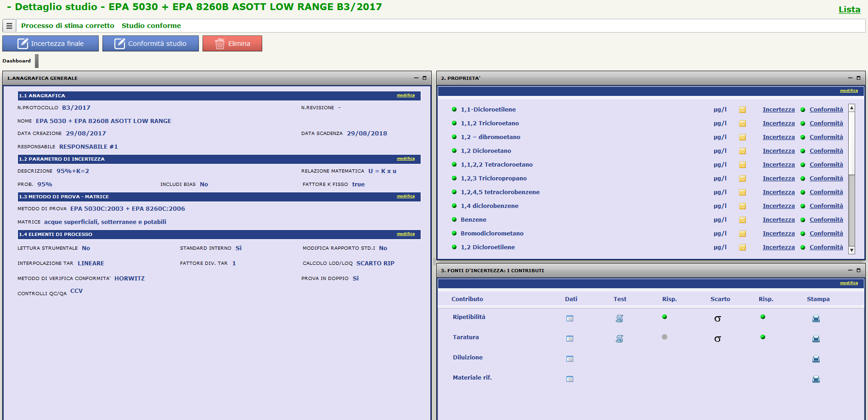Click green Risp. status dot for Ripetibilità
Screen dimensions: 868x420
pos(664,317)
